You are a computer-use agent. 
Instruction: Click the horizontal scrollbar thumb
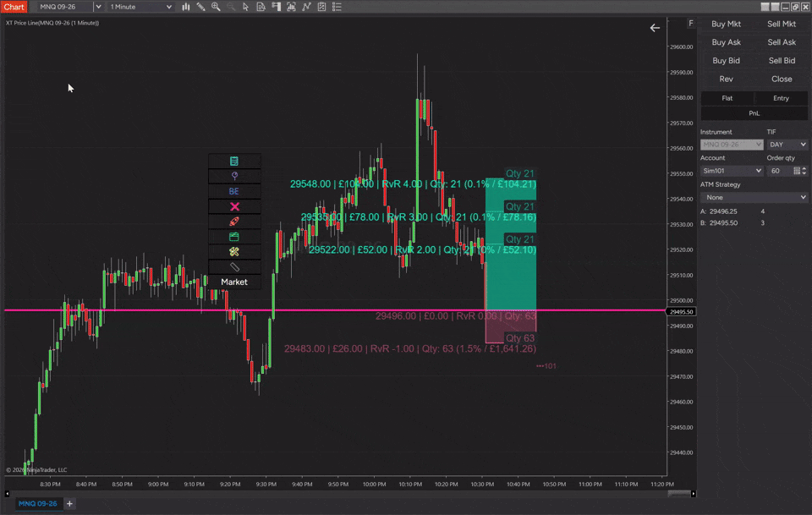[x=679, y=494]
